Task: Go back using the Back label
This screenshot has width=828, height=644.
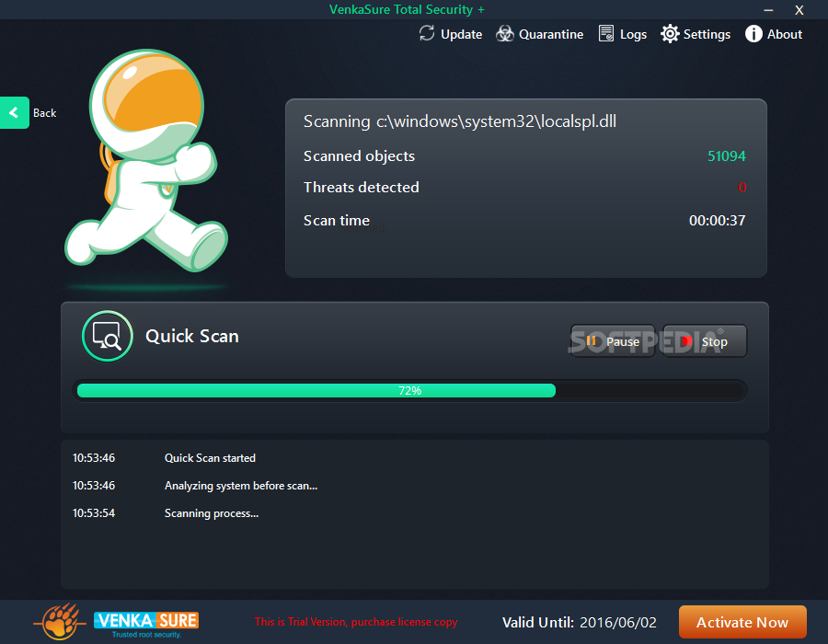Action: (44, 113)
